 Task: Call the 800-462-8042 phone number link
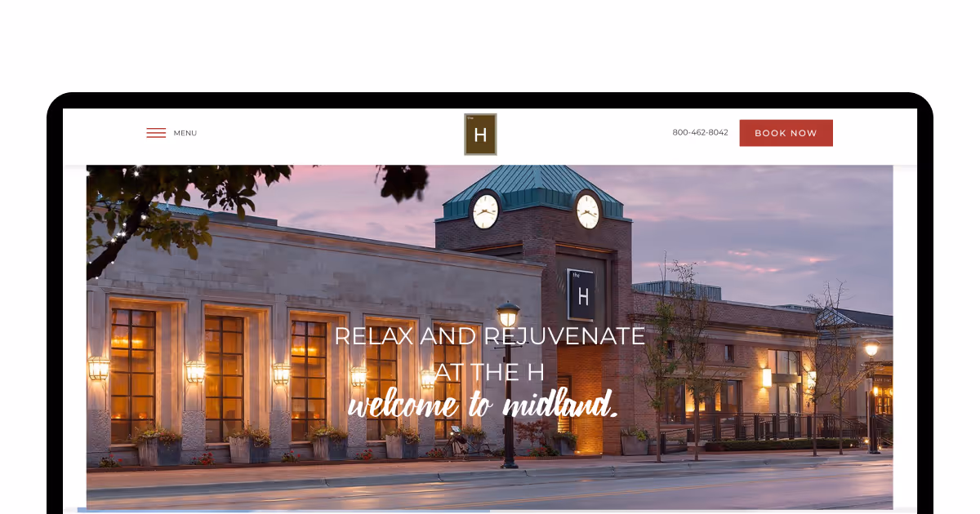700,132
